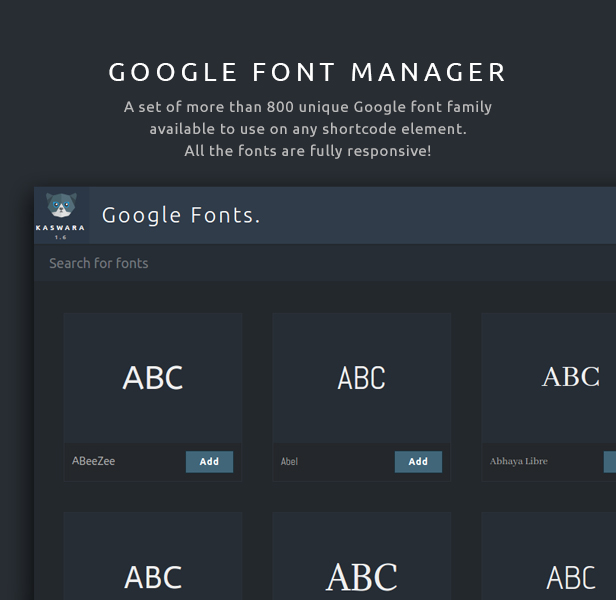
Task: Open second-row font preview under Abel
Action: tap(362, 556)
